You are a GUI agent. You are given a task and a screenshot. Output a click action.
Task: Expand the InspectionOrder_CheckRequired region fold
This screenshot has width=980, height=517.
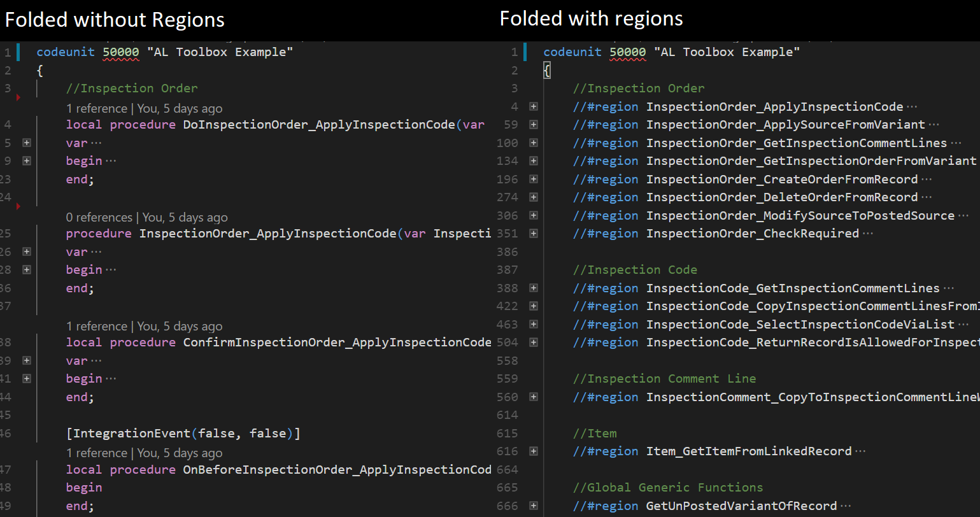point(534,234)
